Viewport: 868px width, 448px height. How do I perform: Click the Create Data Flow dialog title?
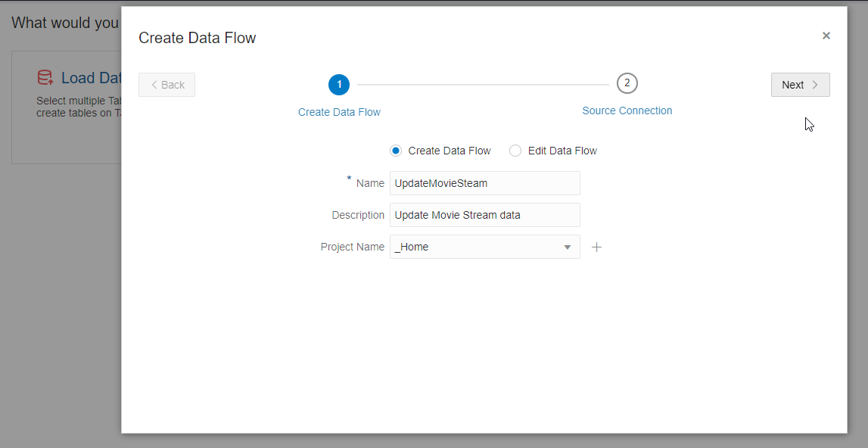pos(198,38)
